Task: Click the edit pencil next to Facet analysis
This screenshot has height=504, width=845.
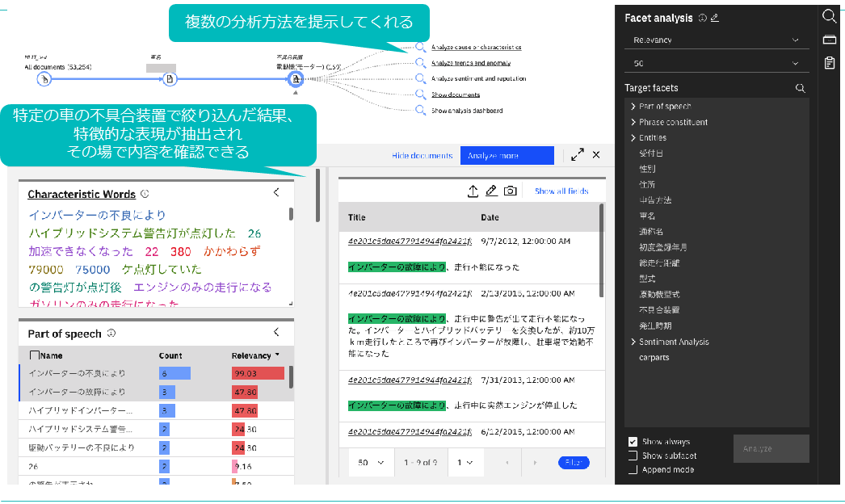Action: click(714, 18)
